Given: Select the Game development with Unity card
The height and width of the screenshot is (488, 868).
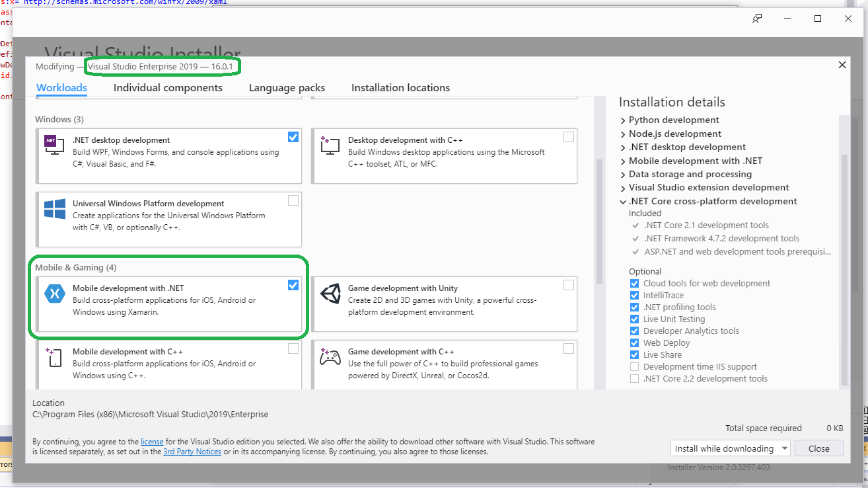Looking at the screenshot, I should pos(445,304).
